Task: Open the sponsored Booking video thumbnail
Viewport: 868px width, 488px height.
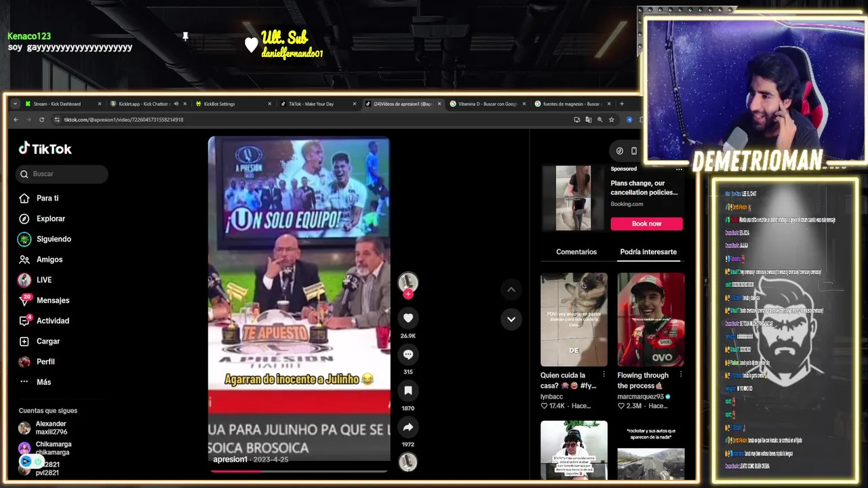Action: tap(573, 199)
